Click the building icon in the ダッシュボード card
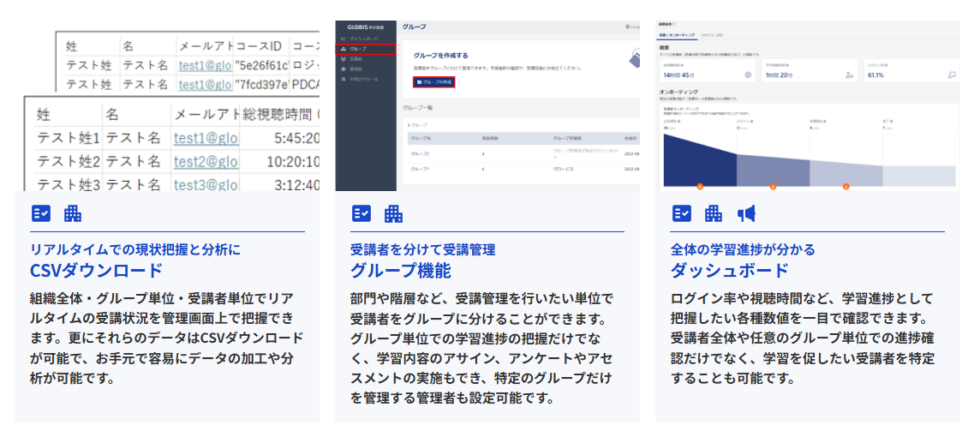Screen dimensions: 980x431 tap(714, 213)
